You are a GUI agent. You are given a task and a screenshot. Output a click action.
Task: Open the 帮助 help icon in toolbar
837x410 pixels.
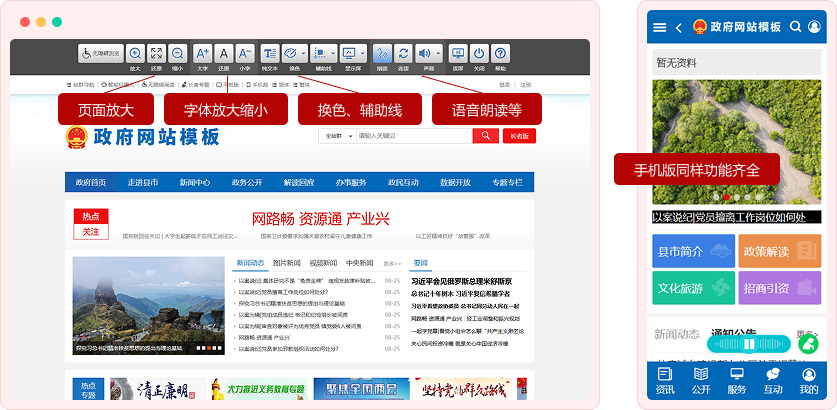[x=501, y=54]
